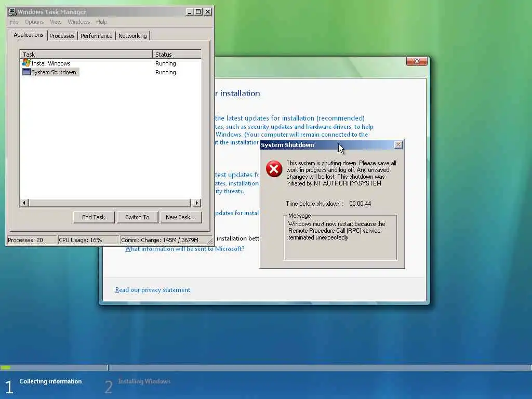Screen dimensions: 532x399
Task: Click the task list left scroll arrow
Action: click(24, 203)
